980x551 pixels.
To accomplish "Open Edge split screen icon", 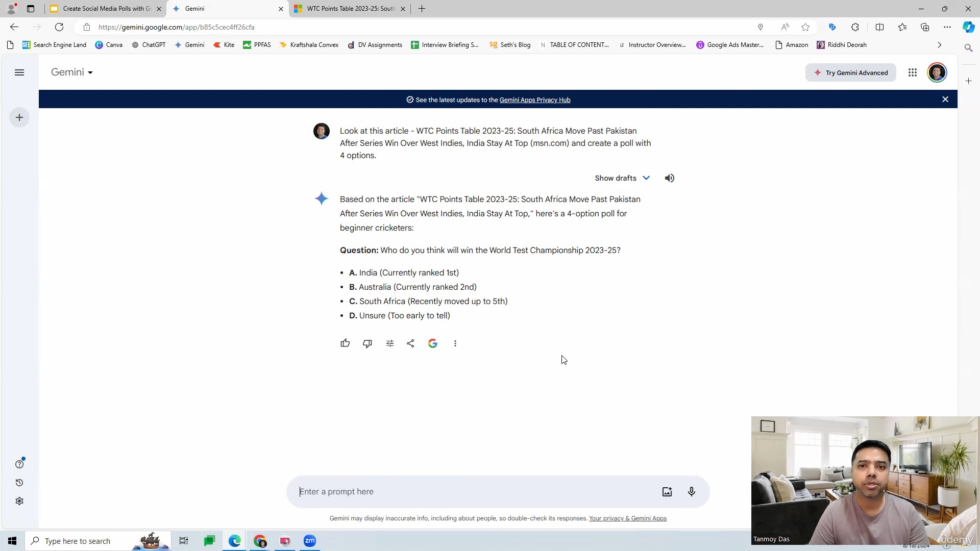I will pyautogui.click(x=879, y=27).
